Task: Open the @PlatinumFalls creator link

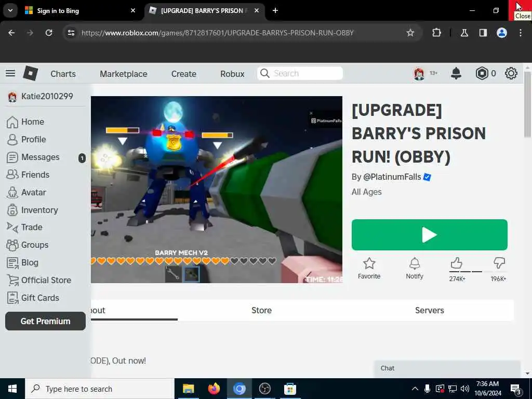Action: pyautogui.click(x=392, y=177)
